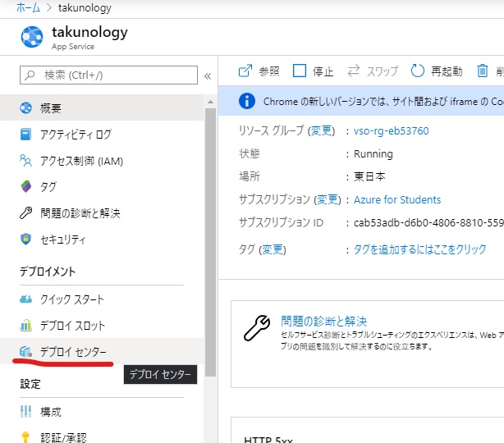The height and width of the screenshot is (443, 504).
Task: Click the takunology App Service globe icon
Action: 32,37
